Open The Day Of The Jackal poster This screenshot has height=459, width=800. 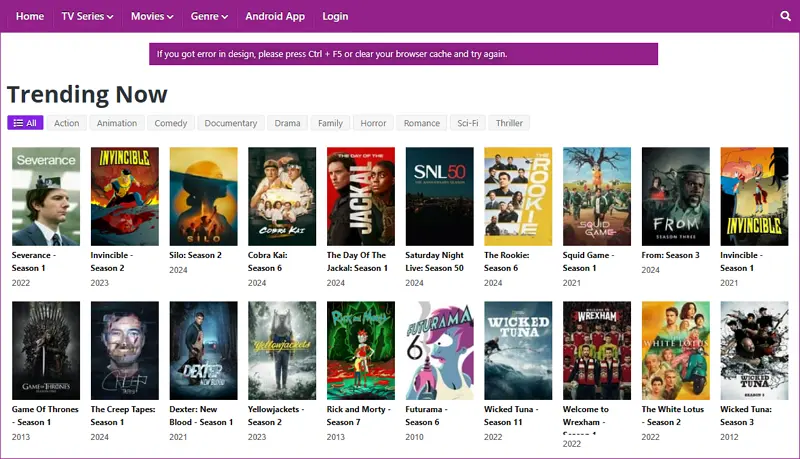361,196
